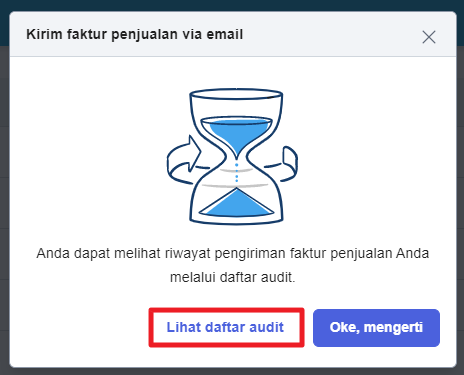The height and width of the screenshot is (375, 464).
Task: Click the message line starting Anda dapat melihat
Action: (x=232, y=253)
